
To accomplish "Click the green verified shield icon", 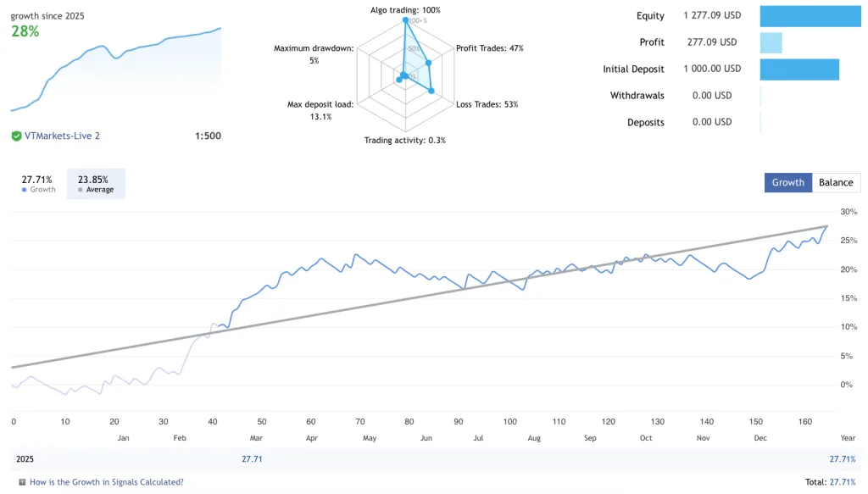I will 16,136.
